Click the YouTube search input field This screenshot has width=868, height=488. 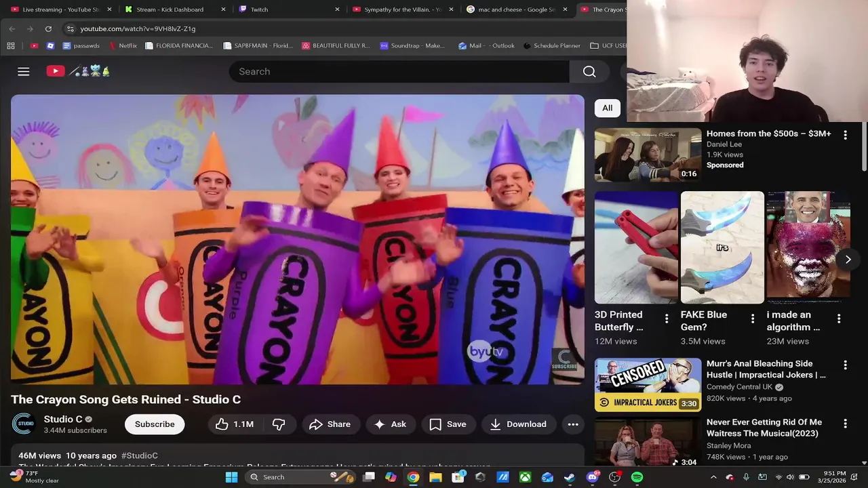(x=400, y=71)
